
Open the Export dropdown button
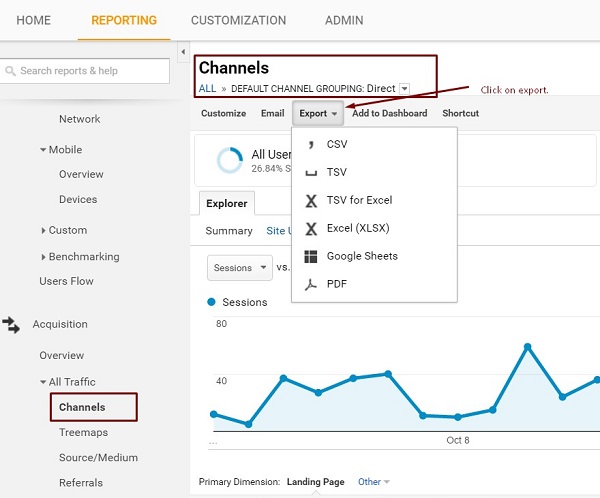[318, 114]
